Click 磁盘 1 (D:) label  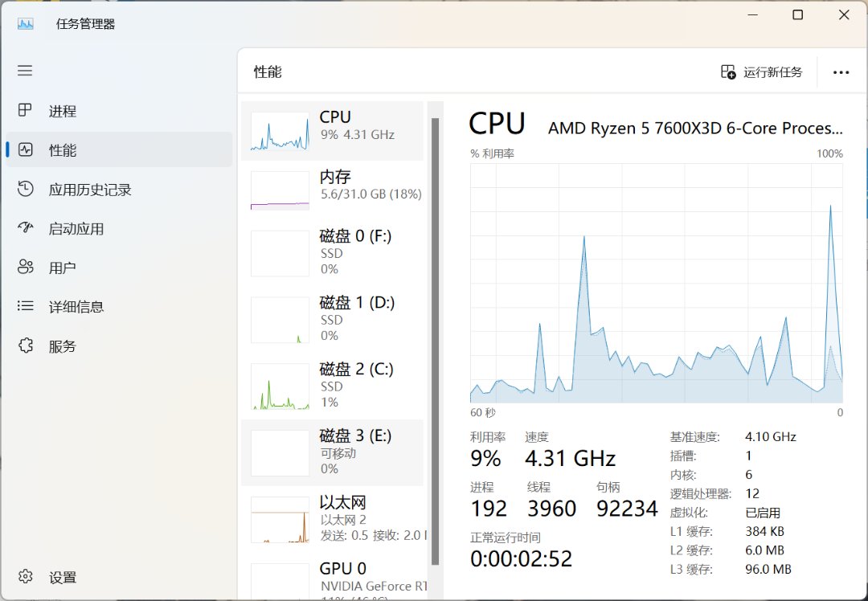pos(357,303)
